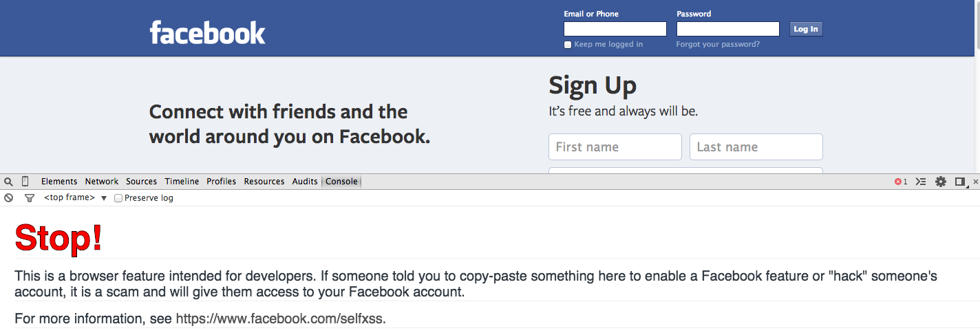Click the Email or Phone field
Image resolution: width=980 pixels, height=335 pixels.
point(615,29)
